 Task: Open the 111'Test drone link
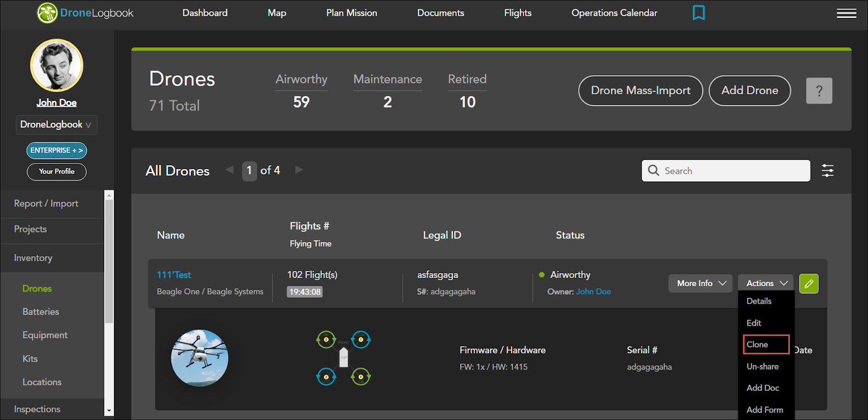point(174,275)
